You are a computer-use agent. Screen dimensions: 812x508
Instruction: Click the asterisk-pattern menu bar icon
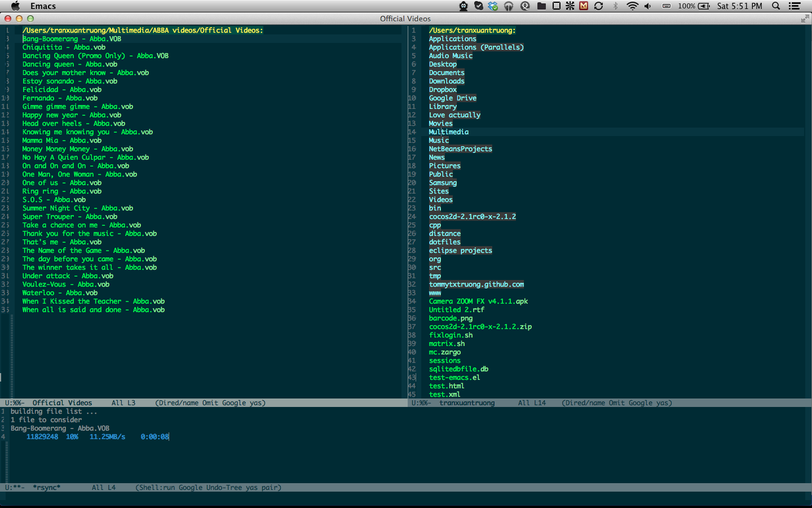point(570,6)
